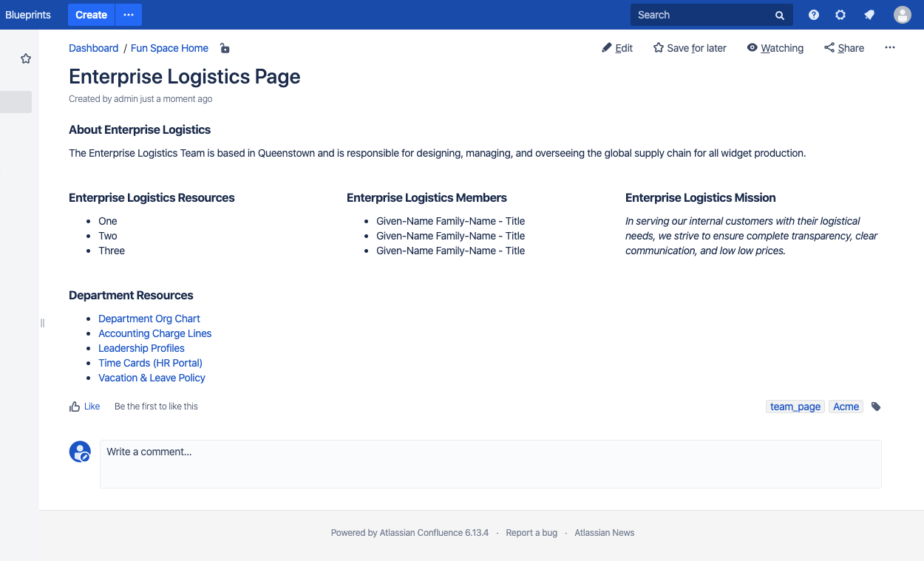Open the Department Org Chart link
Viewport: 924px width, 561px height.
[x=149, y=319]
